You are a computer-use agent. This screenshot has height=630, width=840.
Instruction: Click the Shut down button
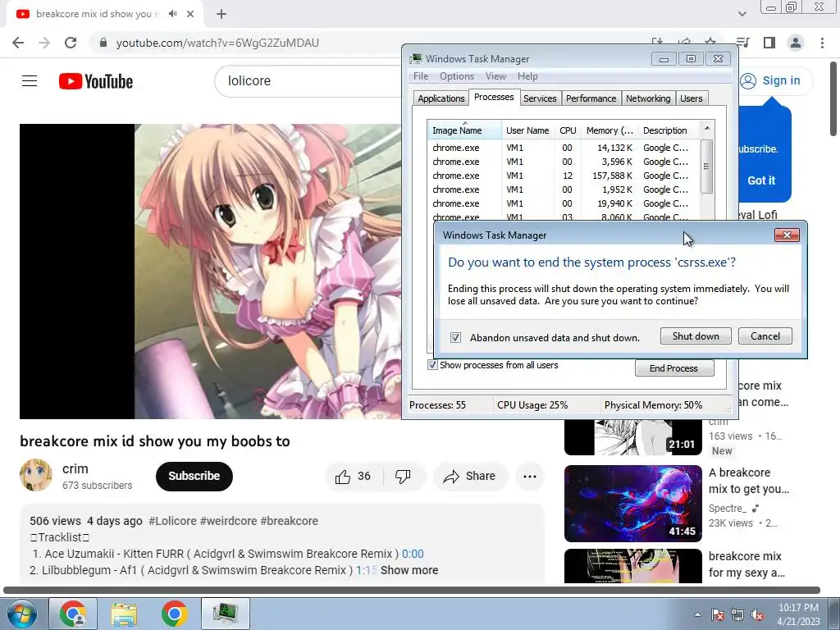point(696,336)
